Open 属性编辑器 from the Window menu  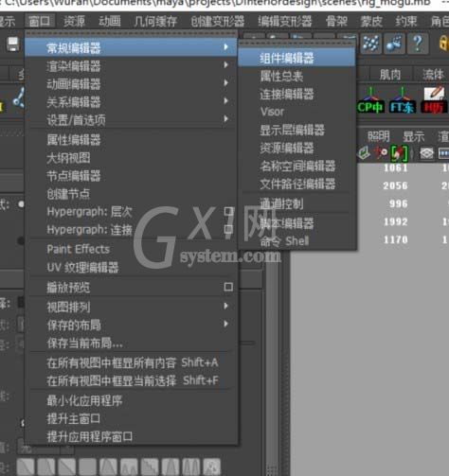131,140
